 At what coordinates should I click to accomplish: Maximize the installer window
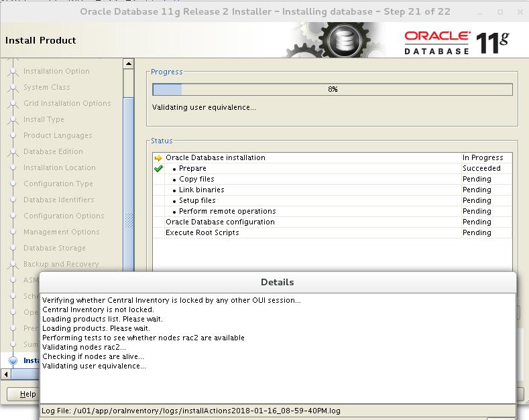500,12
